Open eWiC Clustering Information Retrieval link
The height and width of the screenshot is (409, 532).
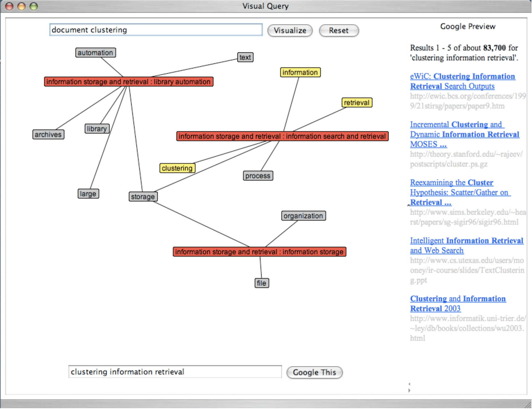click(462, 81)
